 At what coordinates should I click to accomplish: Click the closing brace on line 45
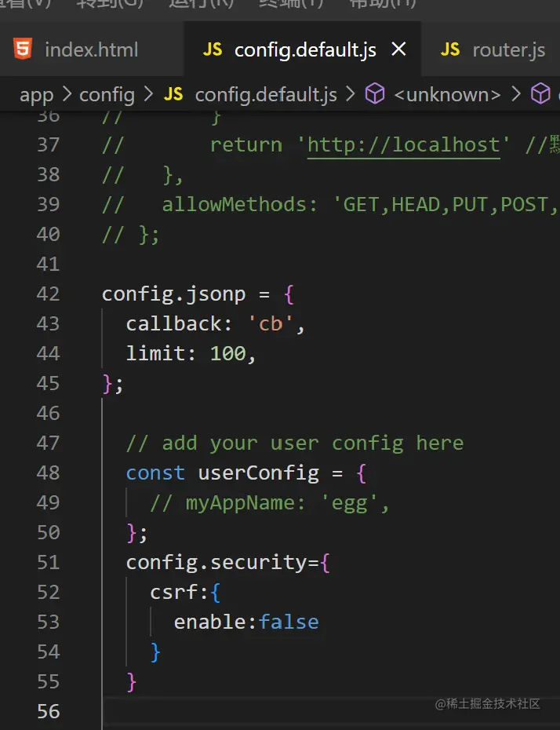pyautogui.click(x=107, y=385)
